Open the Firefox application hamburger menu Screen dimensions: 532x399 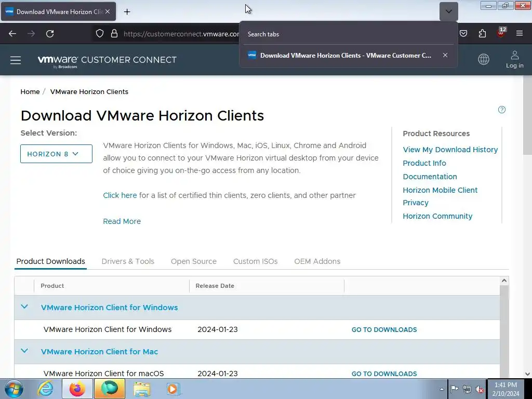click(520, 33)
